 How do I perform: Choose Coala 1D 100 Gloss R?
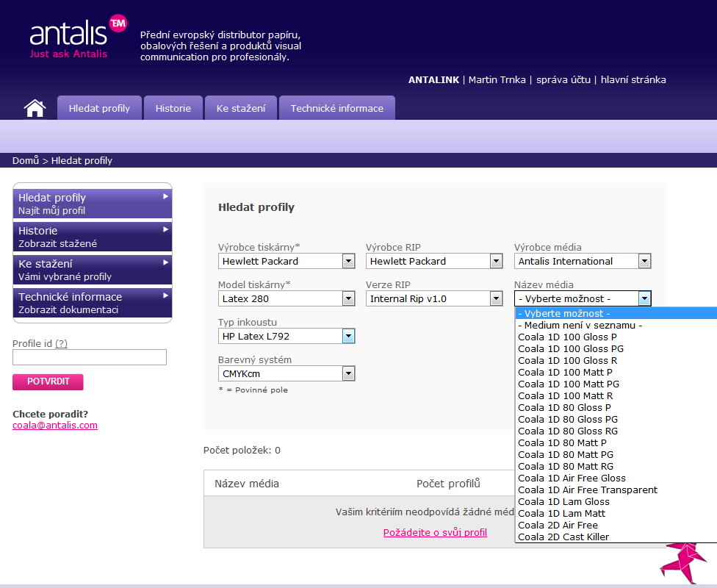point(616,361)
